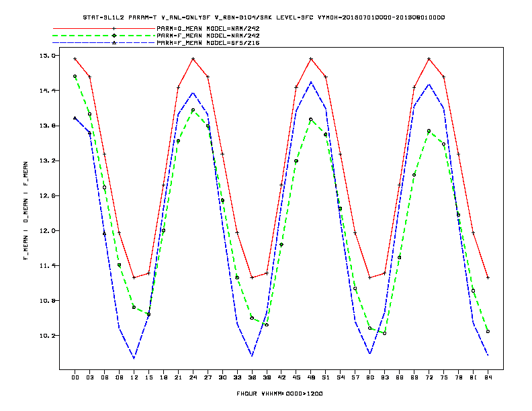This screenshot has height=411, width=532.
Task: Click y-axis tick value 13.2
Action: point(49,161)
